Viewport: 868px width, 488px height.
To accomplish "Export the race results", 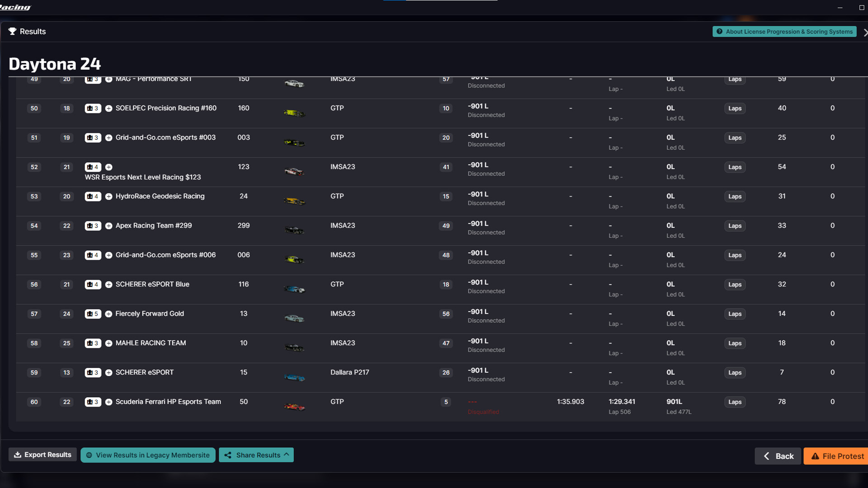I will [42, 455].
